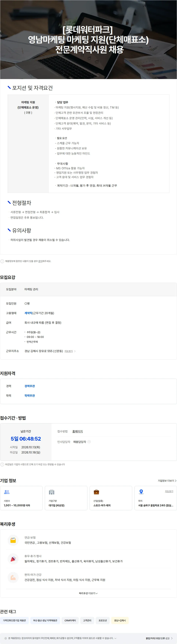Click the arrow next to 근무지주소 지도보기
Screen dimensions: 177x644
tap(75, 351)
